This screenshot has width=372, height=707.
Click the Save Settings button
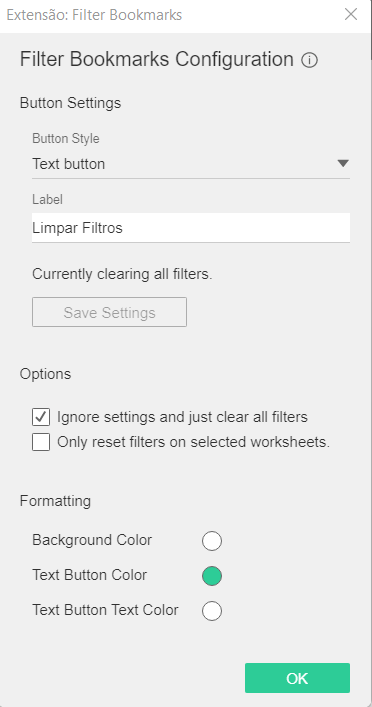click(109, 312)
